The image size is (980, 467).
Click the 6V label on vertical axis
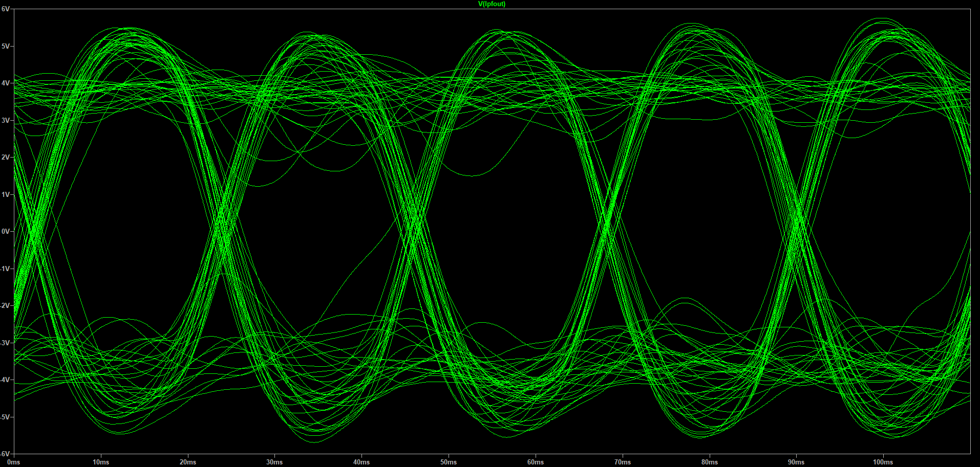tap(5, 9)
